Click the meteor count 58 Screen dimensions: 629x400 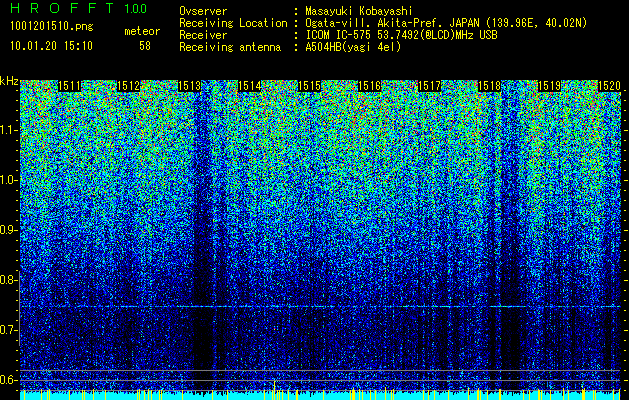coord(145,46)
